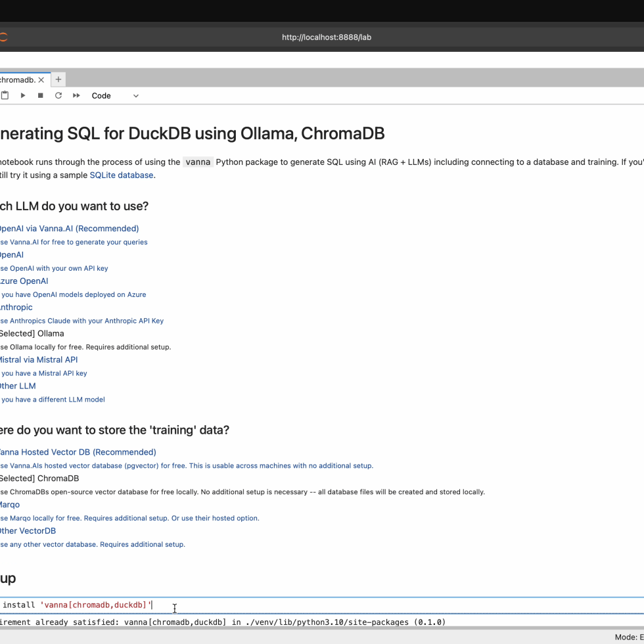This screenshot has width=644, height=644.
Task: Close the chromadb notebook tab
Action: pyautogui.click(x=41, y=80)
